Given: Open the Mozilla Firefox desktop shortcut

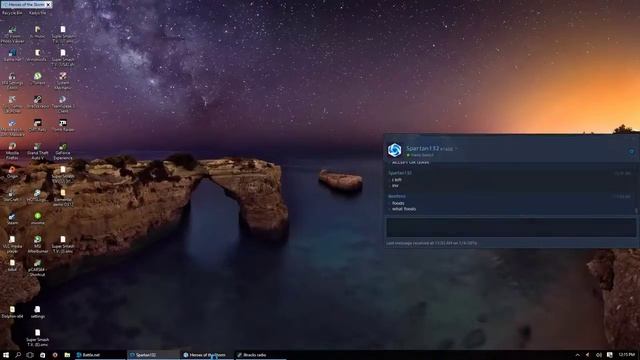Looking at the screenshot, I should click(x=12, y=151).
